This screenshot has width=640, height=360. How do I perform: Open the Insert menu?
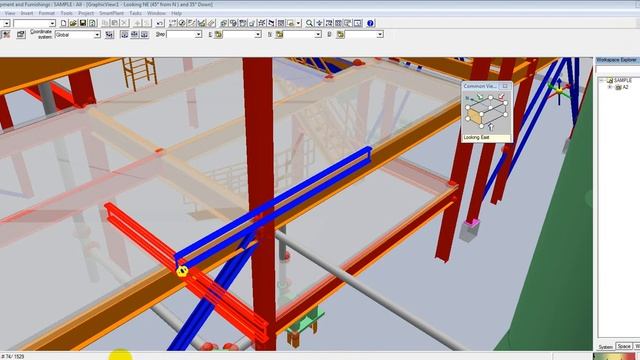click(27, 13)
